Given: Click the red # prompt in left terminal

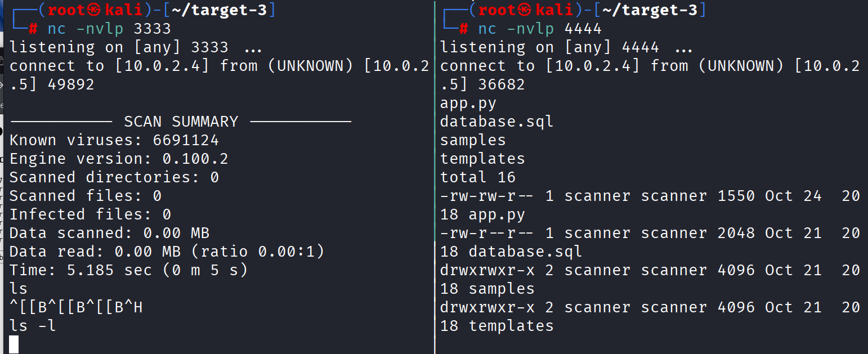Looking at the screenshot, I should (x=33, y=29).
